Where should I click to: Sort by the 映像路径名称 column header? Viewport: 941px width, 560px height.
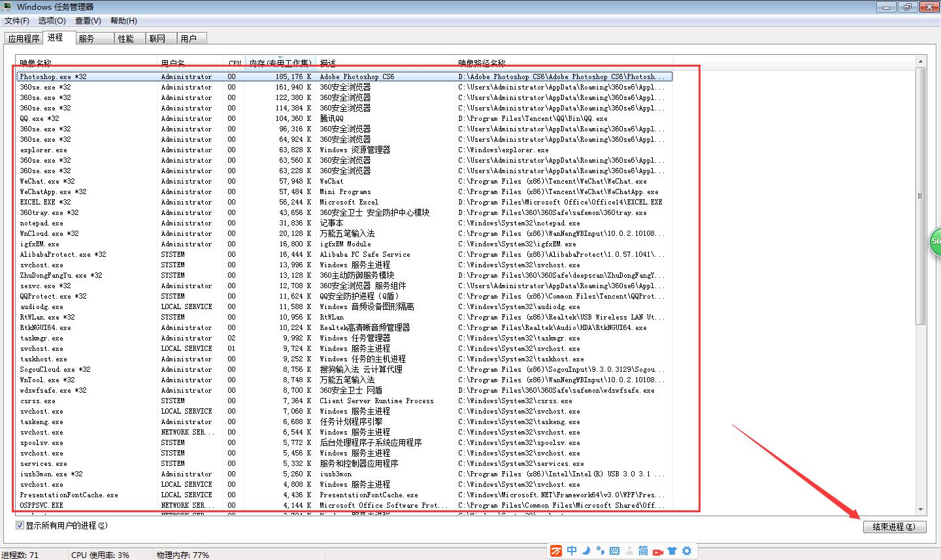tap(564, 63)
